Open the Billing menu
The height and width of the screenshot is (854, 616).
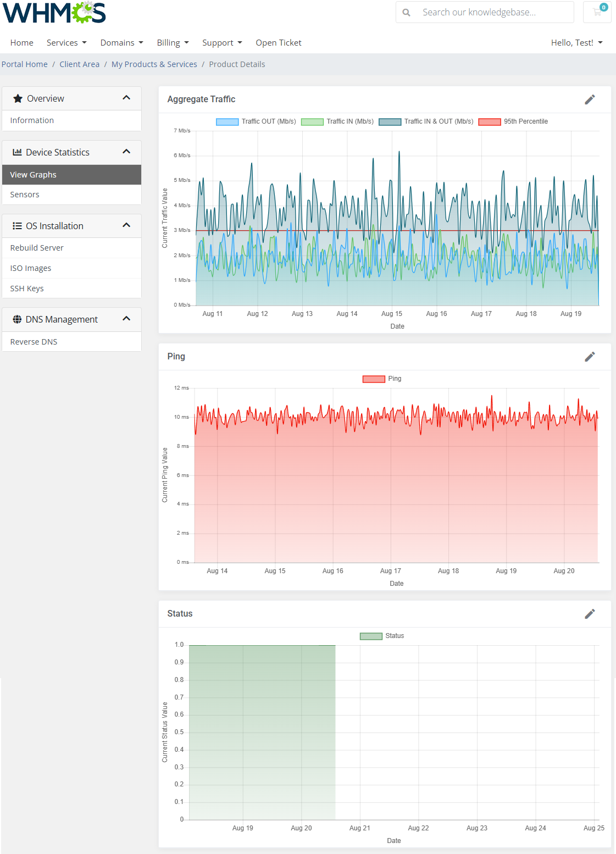click(173, 43)
